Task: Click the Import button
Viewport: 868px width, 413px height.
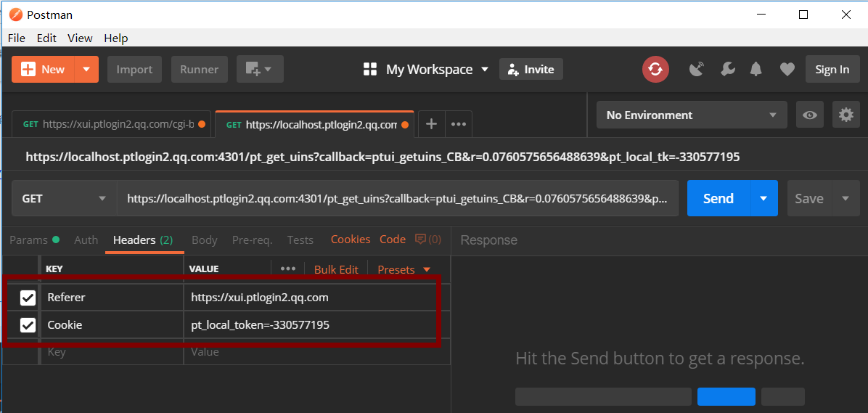Action: [134, 69]
